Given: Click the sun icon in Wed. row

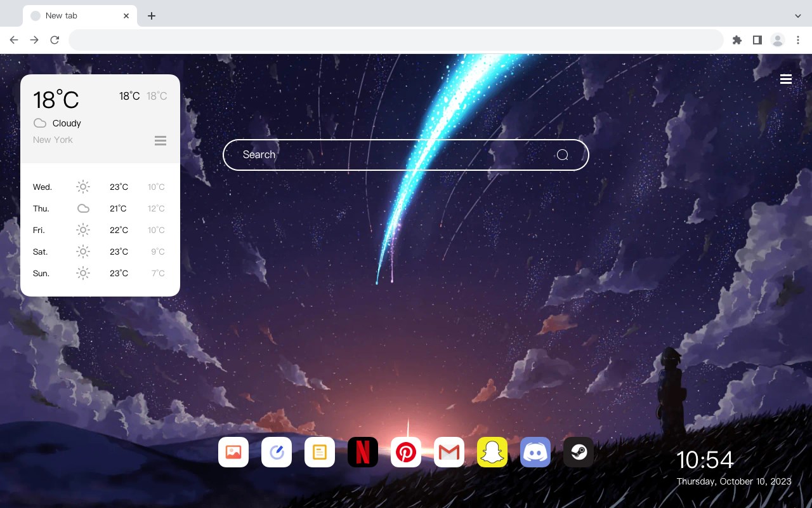Looking at the screenshot, I should click(83, 187).
